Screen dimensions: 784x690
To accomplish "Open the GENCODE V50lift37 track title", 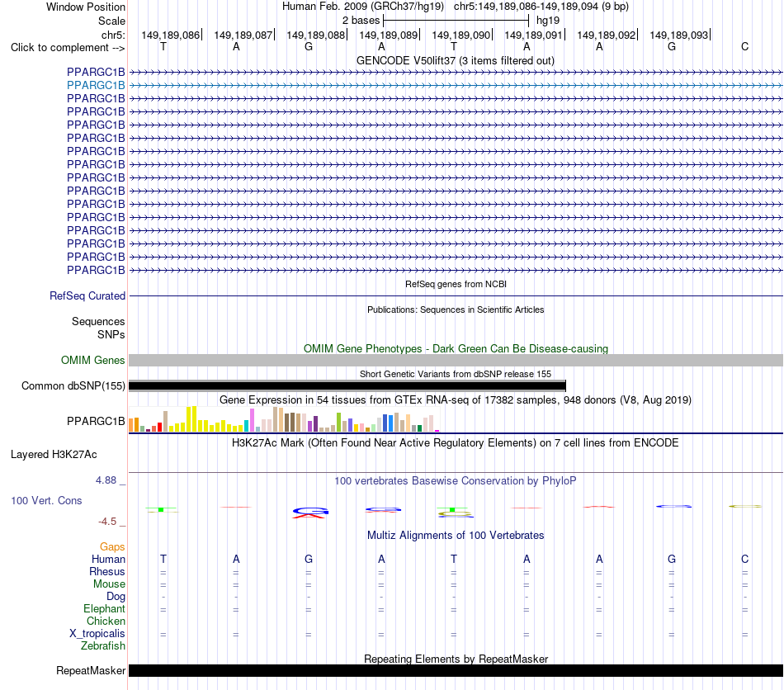I will click(x=456, y=60).
